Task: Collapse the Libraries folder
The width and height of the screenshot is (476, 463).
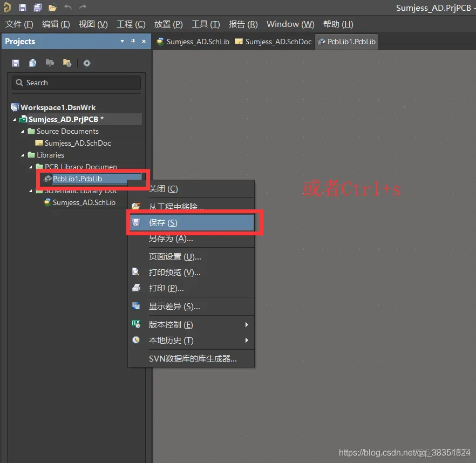Action: (x=23, y=155)
